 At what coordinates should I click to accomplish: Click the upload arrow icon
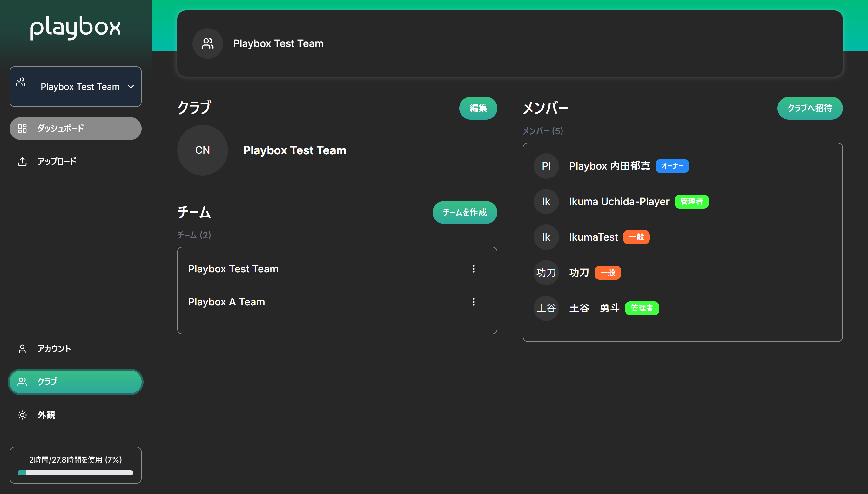(22, 162)
